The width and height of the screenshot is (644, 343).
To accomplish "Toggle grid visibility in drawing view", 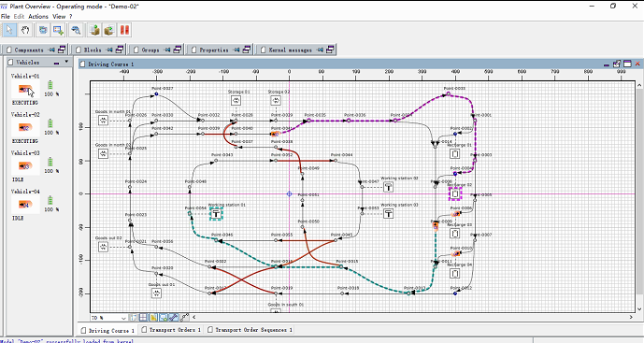I will tap(143, 318).
